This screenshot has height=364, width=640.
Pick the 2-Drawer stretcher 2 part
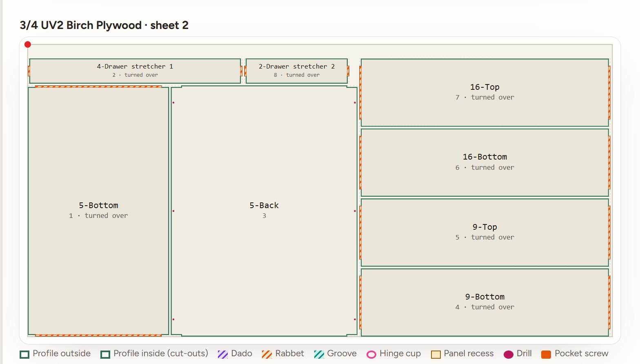click(x=297, y=71)
